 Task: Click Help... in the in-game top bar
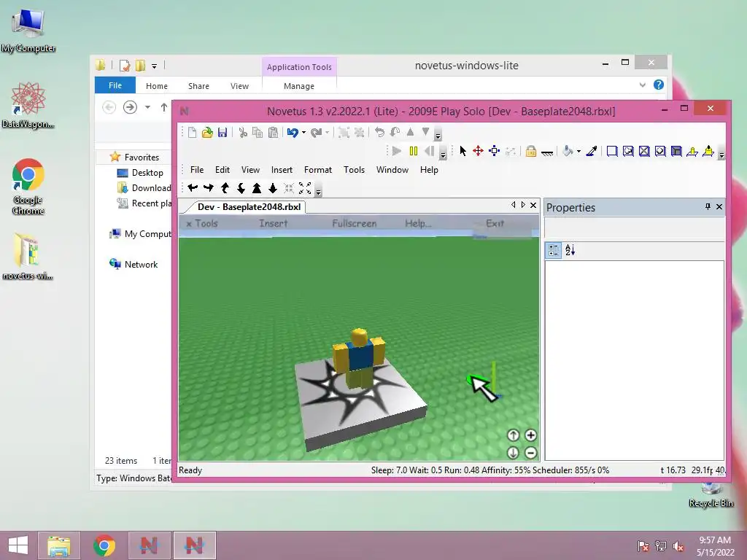(x=418, y=223)
